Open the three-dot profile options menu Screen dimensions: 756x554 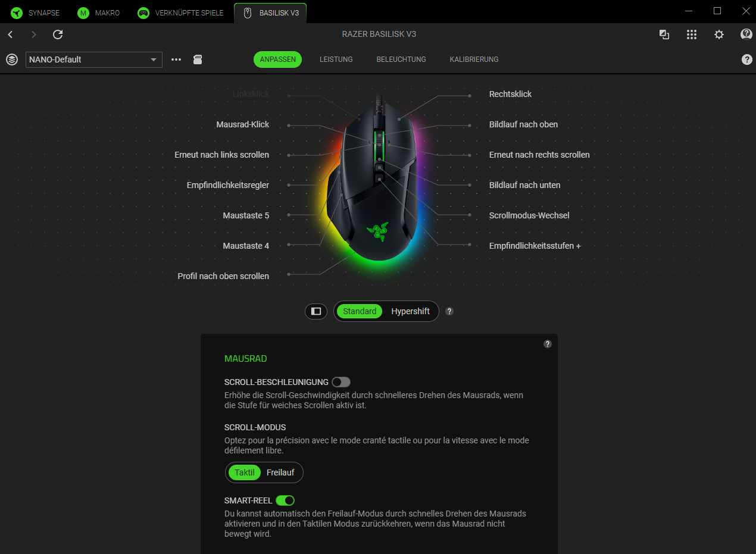click(176, 60)
